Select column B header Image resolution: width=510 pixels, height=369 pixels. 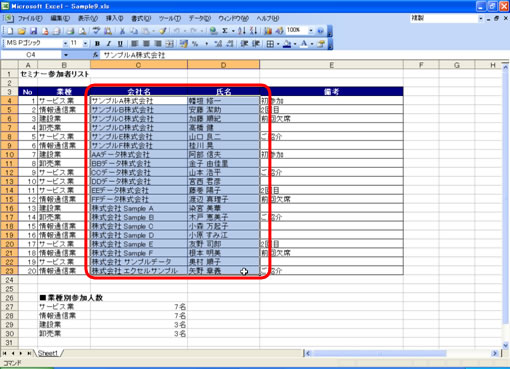[64, 65]
